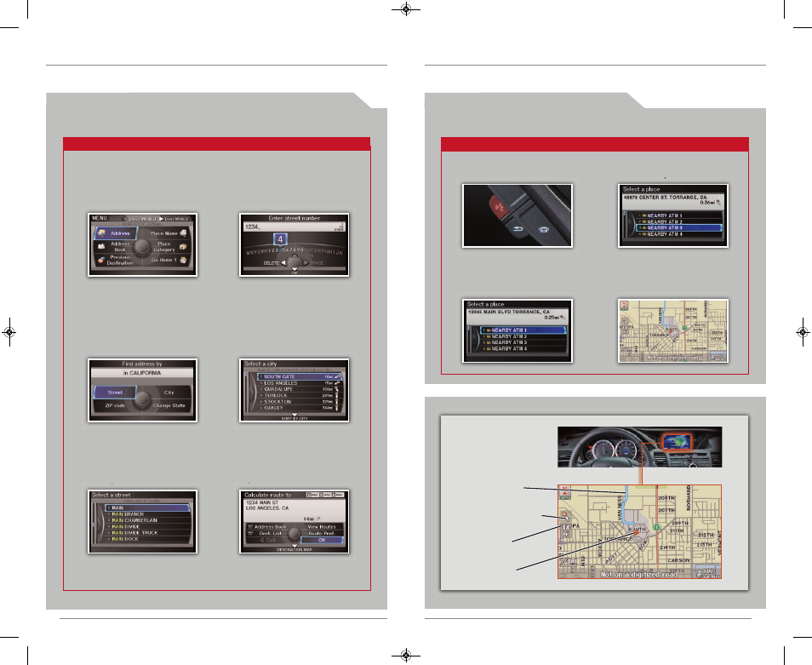Click the Go Home house icon
This screenshot has height=665, width=812.
(183, 260)
